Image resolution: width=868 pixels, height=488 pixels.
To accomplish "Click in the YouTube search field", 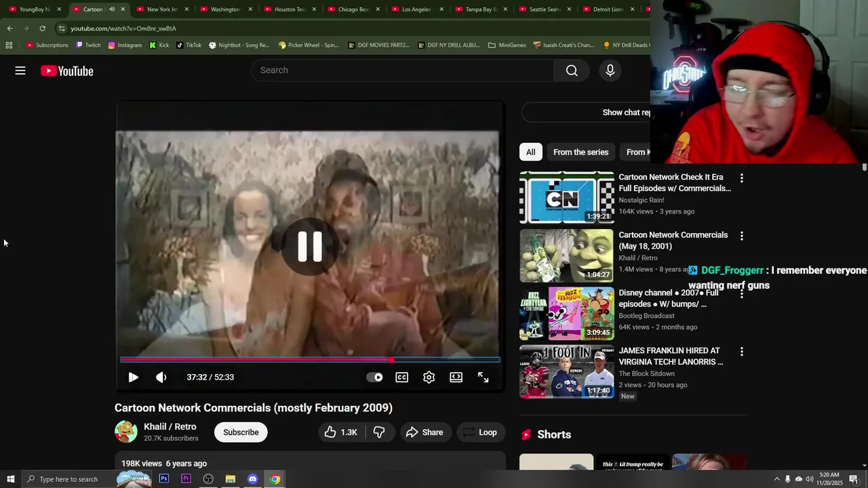I will pyautogui.click(x=403, y=70).
